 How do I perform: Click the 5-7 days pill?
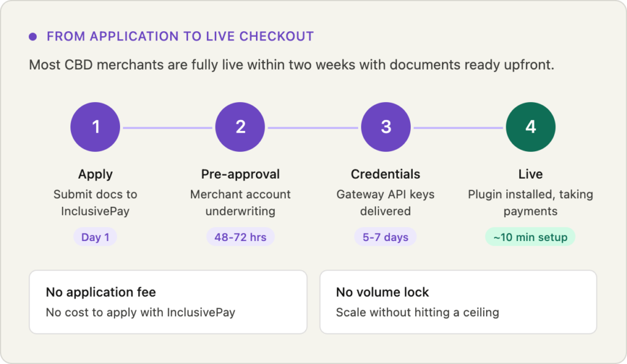[x=385, y=237]
